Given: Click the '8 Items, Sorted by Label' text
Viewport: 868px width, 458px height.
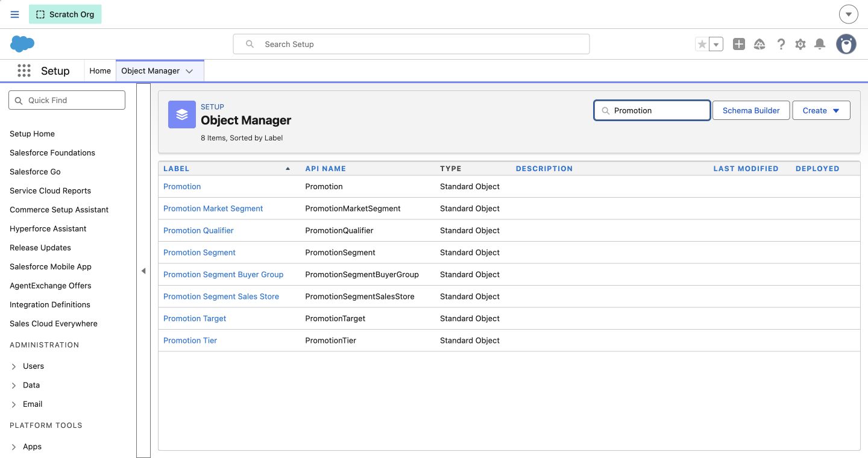Looking at the screenshot, I should pos(242,138).
